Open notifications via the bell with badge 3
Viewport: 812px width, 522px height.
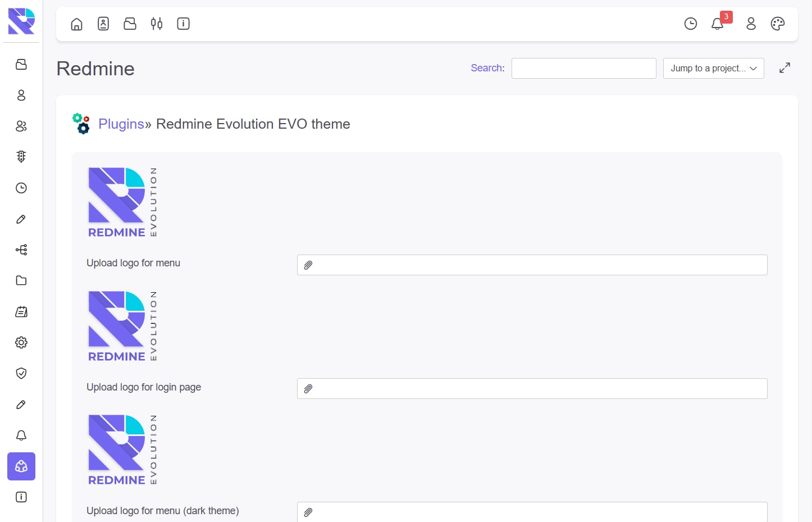pos(717,24)
